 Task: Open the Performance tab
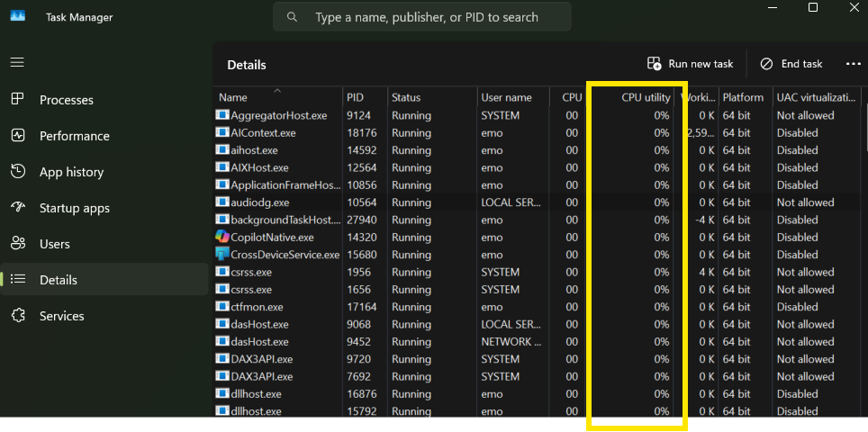[74, 136]
